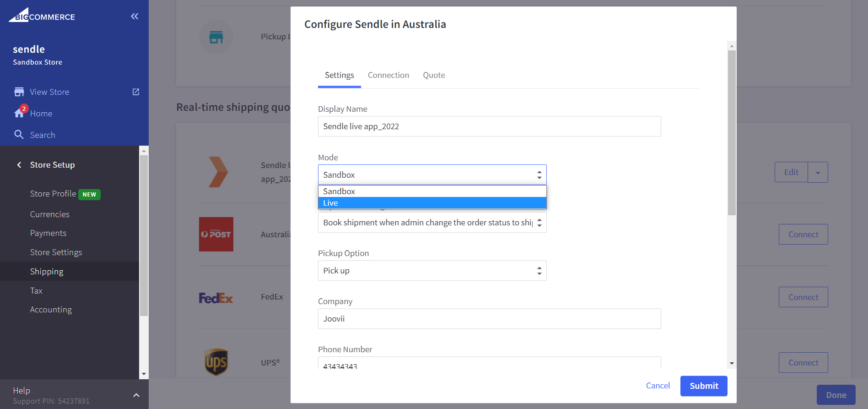Viewport: 868px width, 409px height.
Task: Click the Display Name input field
Action: pyautogui.click(x=489, y=126)
